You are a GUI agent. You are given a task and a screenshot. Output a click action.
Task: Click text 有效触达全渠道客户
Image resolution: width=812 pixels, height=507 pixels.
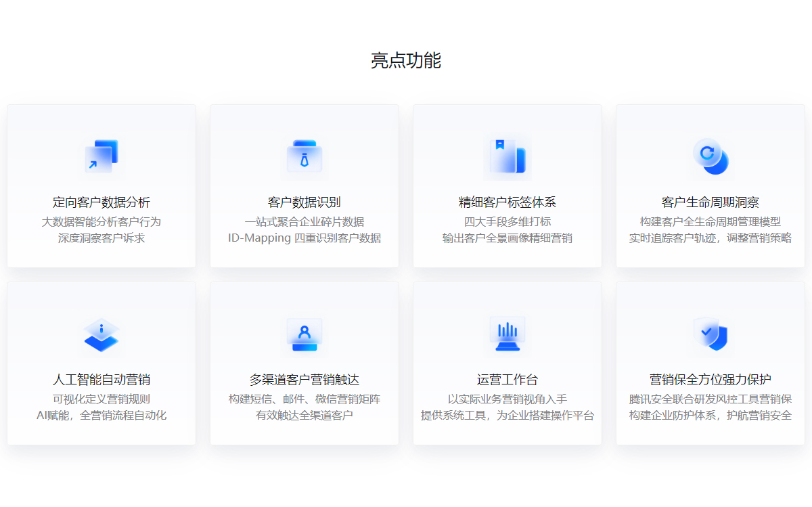304,416
